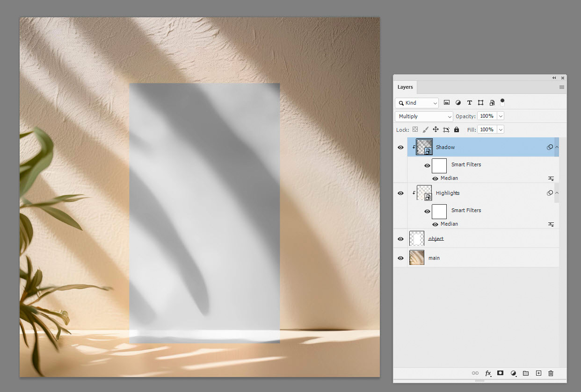The image size is (581, 392).
Task: Switch to the Layers tab
Action: point(405,87)
